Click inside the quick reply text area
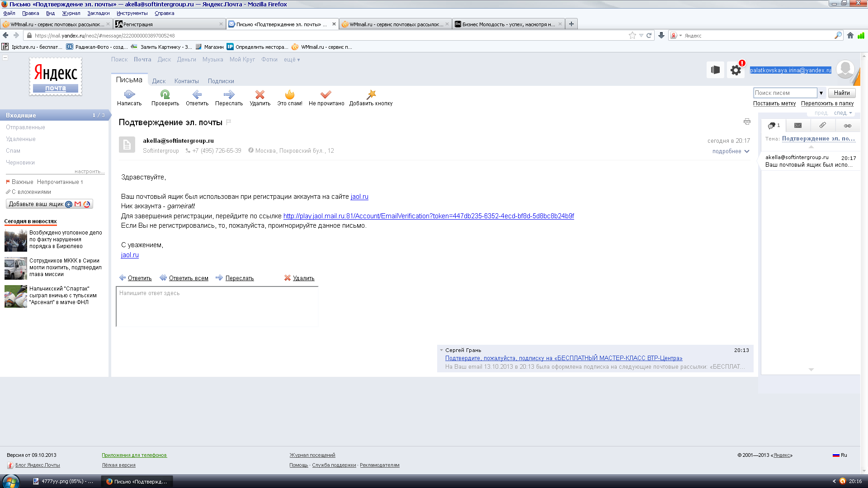The width and height of the screenshot is (868, 488). pos(217,307)
